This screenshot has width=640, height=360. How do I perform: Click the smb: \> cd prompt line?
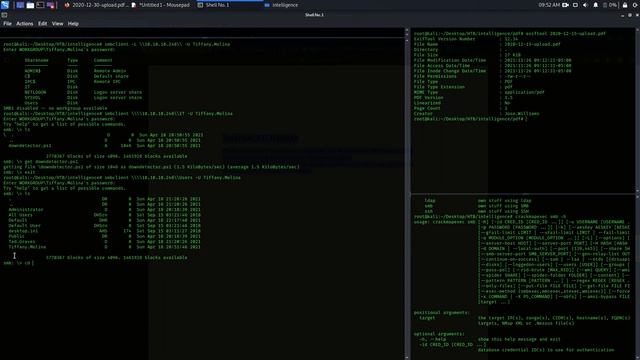point(18,263)
